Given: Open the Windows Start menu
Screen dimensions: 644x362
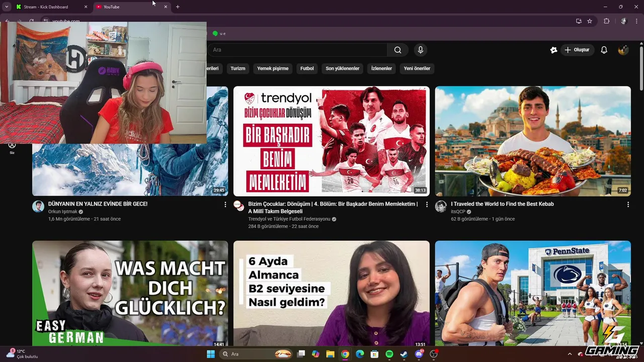Looking at the screenshot, I should (211, 354).
